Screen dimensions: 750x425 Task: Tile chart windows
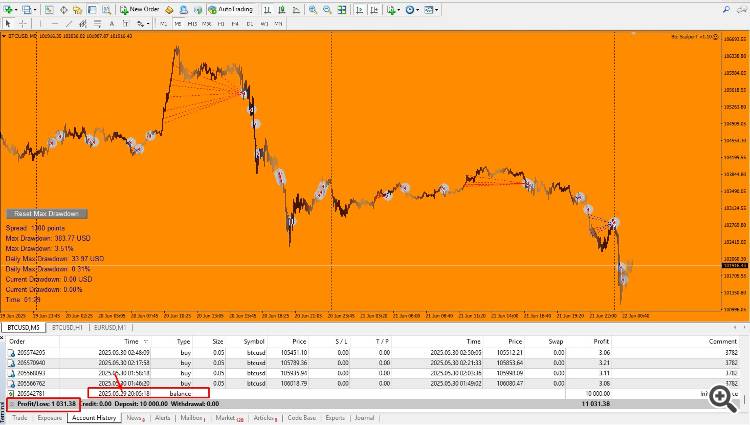coord(342,10)
